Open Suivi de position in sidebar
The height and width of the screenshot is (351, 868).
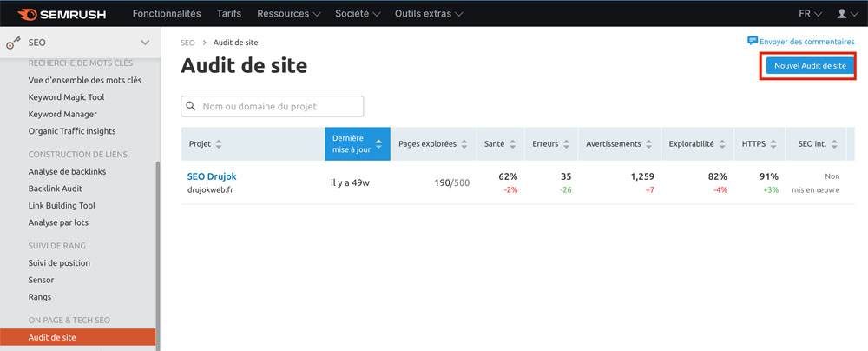coord(59,263)
